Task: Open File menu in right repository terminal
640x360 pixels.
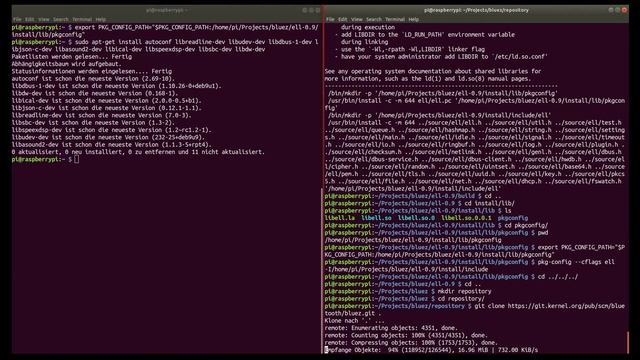Action: click(330, 19)
